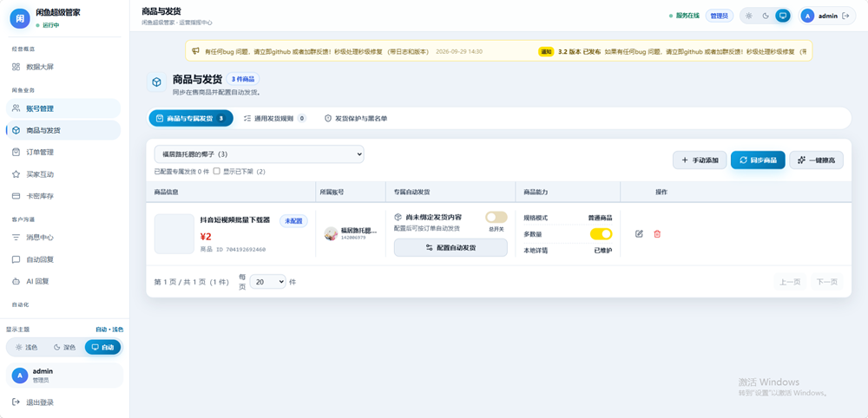Switch to 通用发货规则 tab
The height and width of the screenshot is (418, 868).
coord(274,118)
